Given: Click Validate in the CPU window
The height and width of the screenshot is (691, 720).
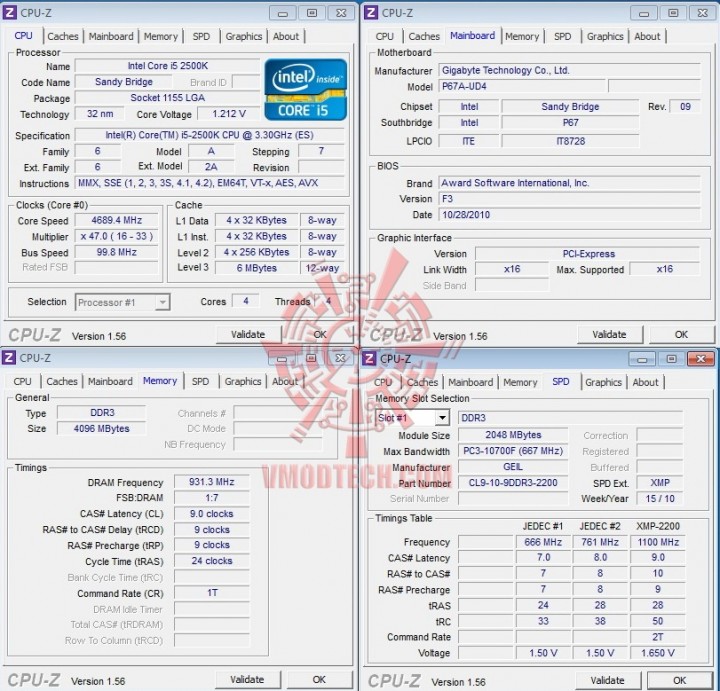Looking at the screenshot, I should tap(248, 335).
